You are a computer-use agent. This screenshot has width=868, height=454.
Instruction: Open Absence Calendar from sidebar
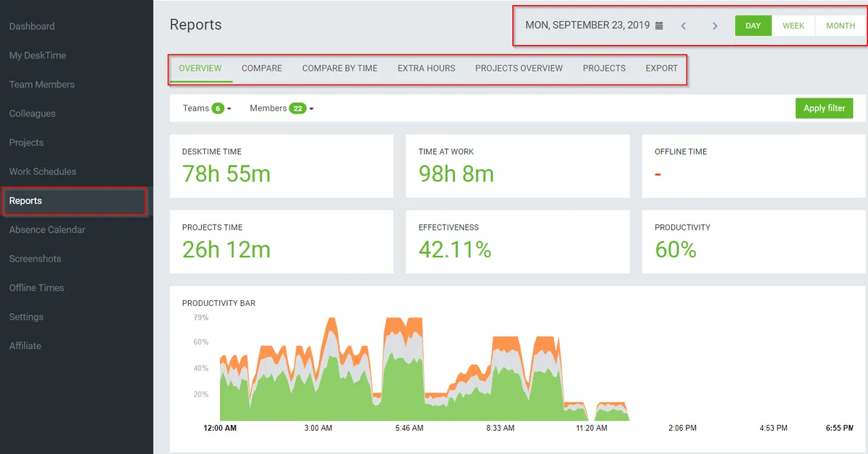47,230
